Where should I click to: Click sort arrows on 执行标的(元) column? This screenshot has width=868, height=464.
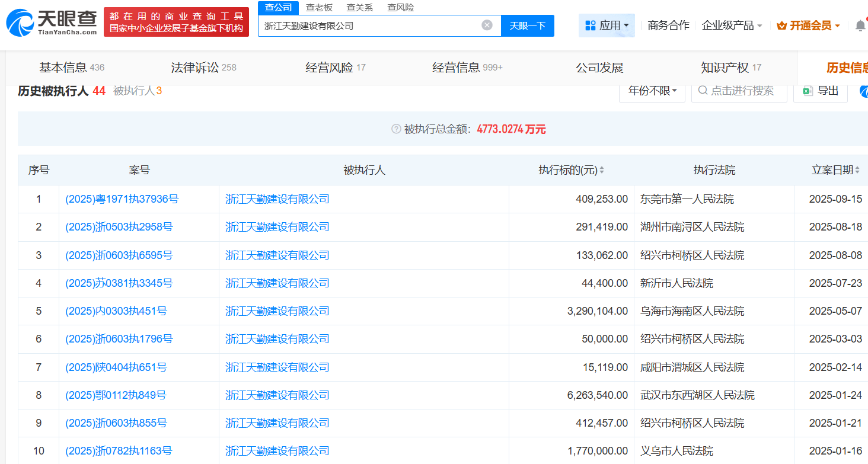click(x=602, y=171)
